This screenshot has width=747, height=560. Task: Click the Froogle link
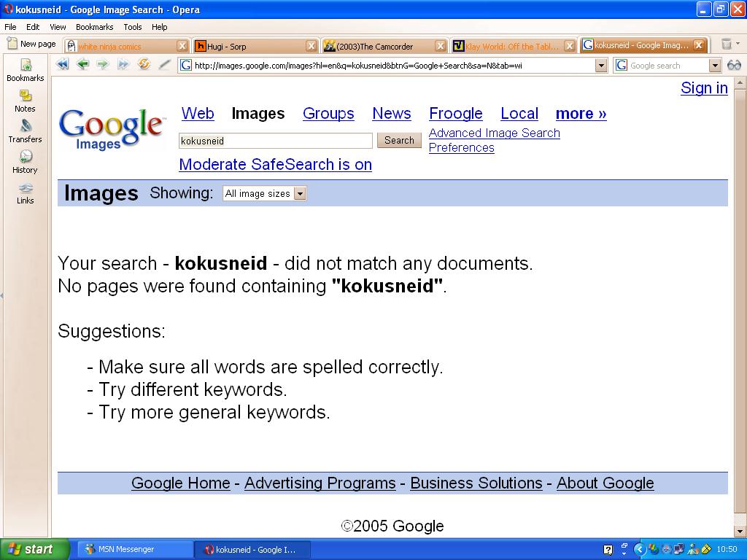(456, 113)
